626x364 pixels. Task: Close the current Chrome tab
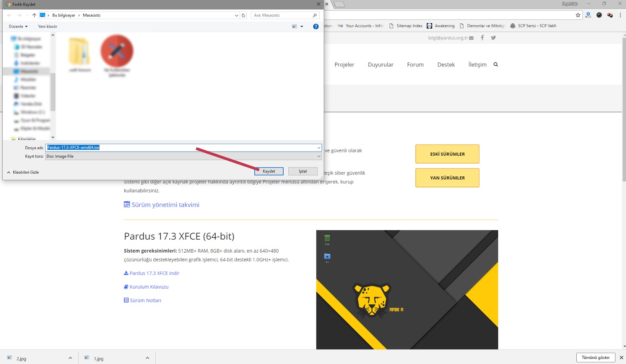click(x=327, y=4)
